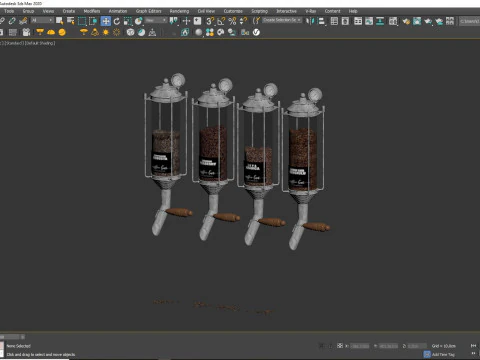
Task: Click the Mirror tool icon
Action: click(310, 21)
